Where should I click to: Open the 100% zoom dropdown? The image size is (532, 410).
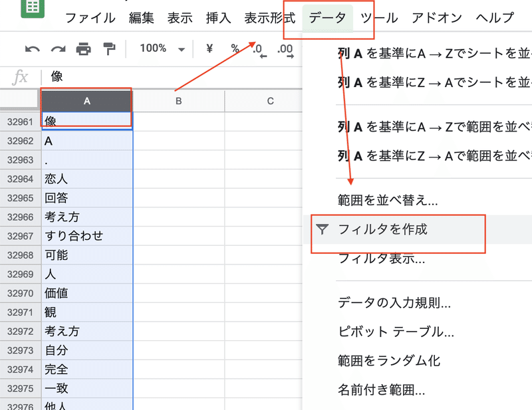coord(162,49)
